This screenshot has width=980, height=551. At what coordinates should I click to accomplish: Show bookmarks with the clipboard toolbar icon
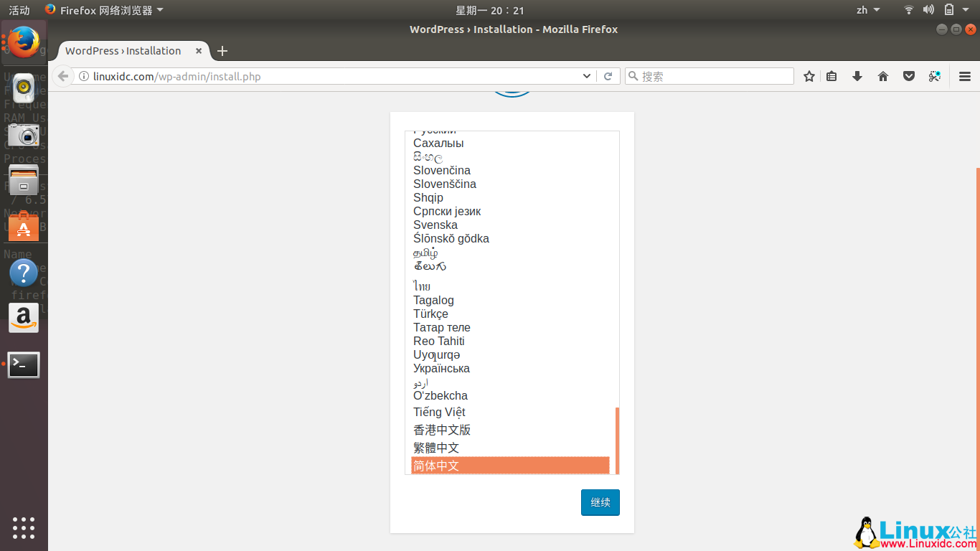point(831,76)
